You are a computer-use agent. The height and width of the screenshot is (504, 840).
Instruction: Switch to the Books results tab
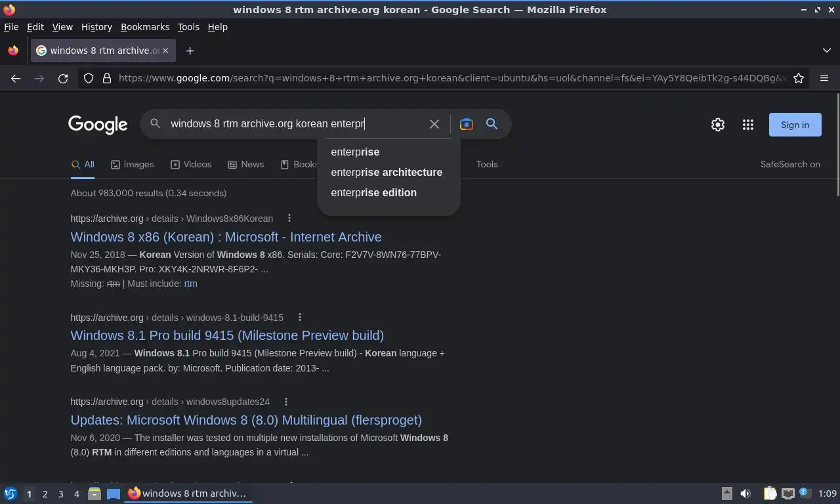coord(299,164)
